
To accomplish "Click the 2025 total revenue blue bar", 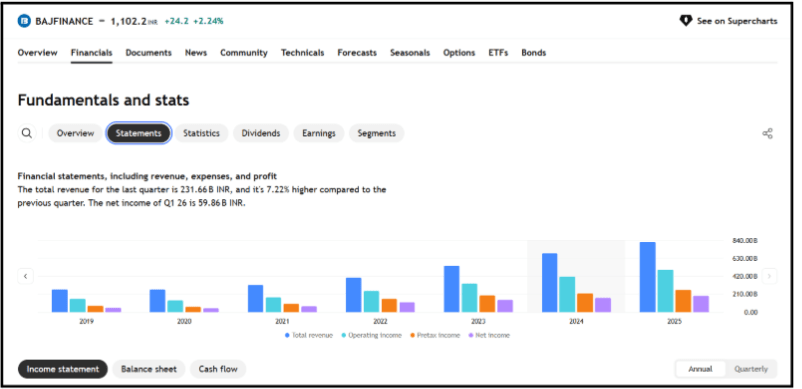I will click(648, 277).
